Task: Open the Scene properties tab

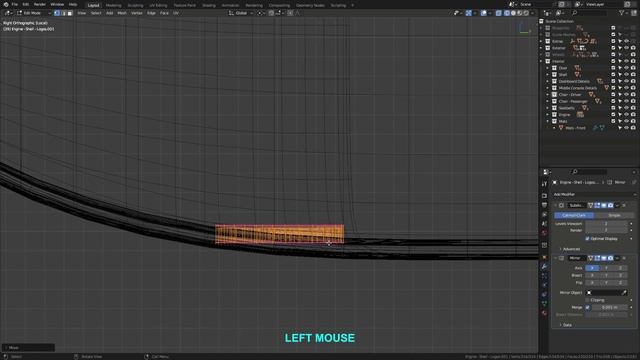Action: click(544, 224)
